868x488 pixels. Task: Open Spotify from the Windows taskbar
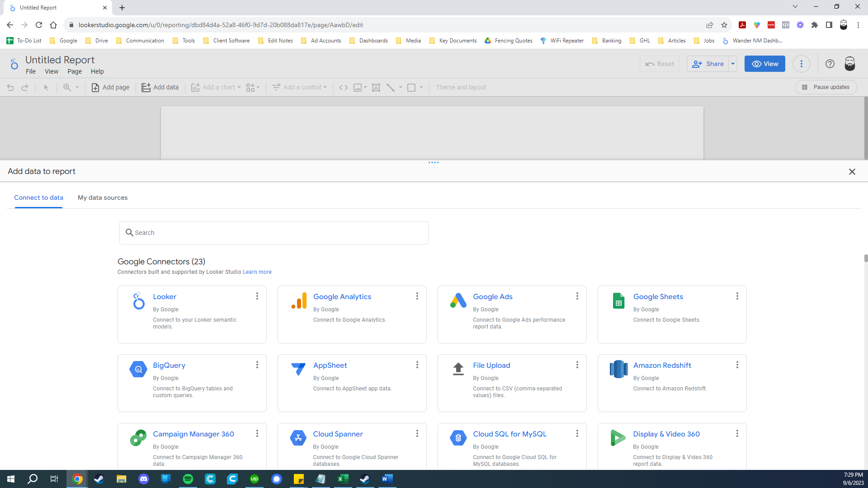point(188,479)
